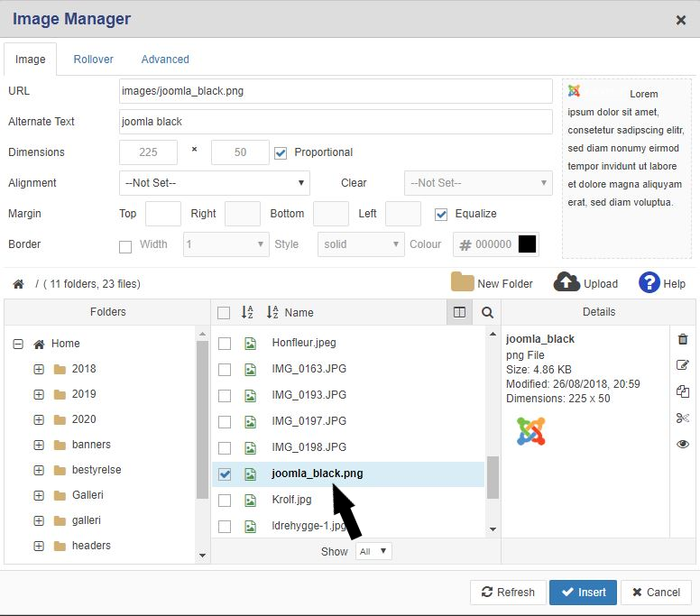The height and width of the screenshot is (616, 700).
Task: Click the rename (edit) icon in Details
Action: (682, 365)
